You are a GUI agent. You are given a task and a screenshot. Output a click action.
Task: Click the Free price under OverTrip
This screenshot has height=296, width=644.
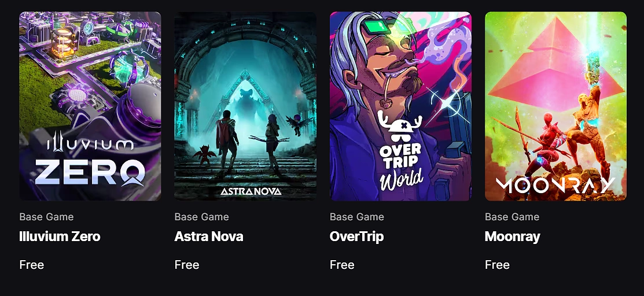pos(342,265)
